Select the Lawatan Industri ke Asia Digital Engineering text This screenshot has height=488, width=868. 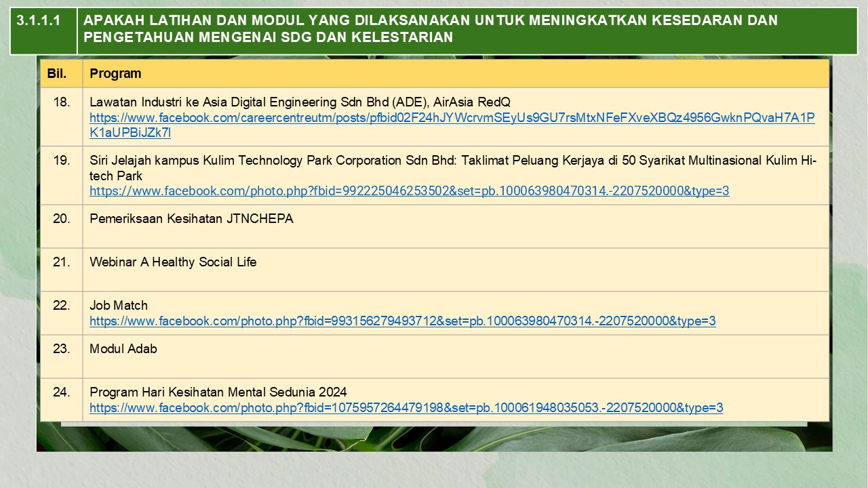click(x=300, y=102)
